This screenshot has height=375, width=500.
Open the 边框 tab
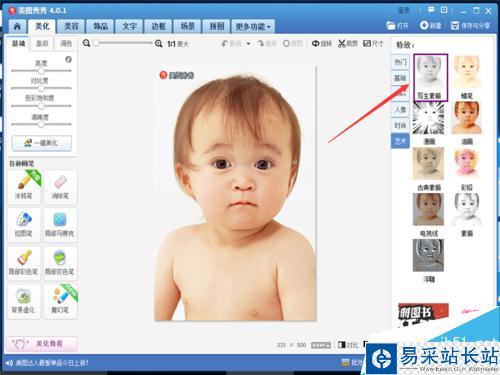pos(158,26)
